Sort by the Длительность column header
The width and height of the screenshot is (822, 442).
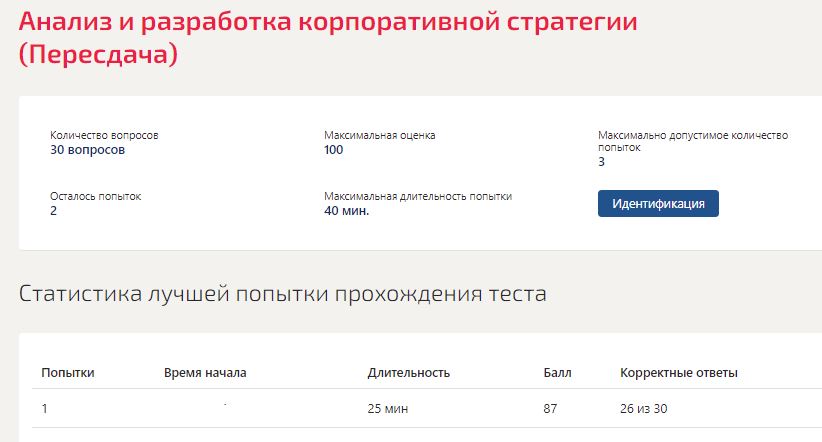(409, 373)
